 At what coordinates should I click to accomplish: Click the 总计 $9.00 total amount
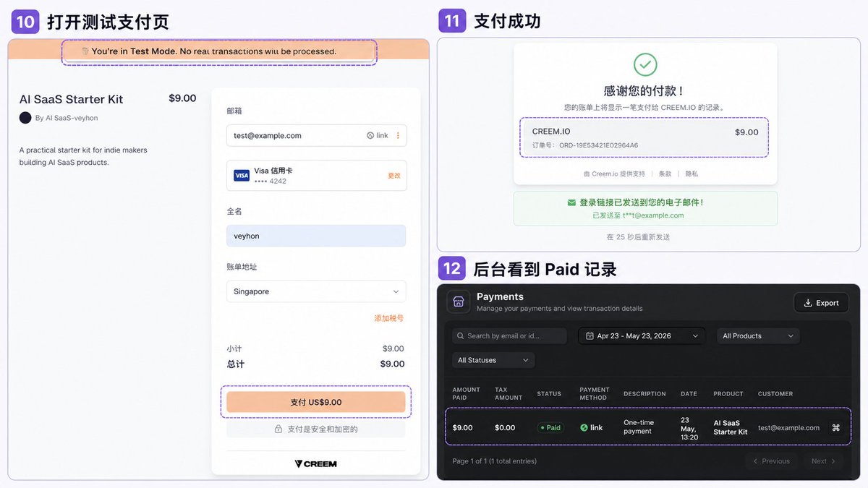coord(392,364)
